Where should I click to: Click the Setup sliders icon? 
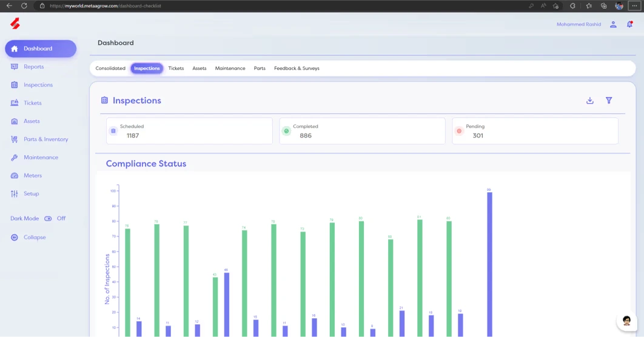[x=15, y=194]
